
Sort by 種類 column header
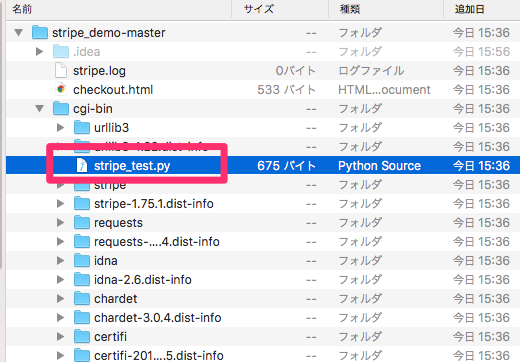click(x=386, y=9)
